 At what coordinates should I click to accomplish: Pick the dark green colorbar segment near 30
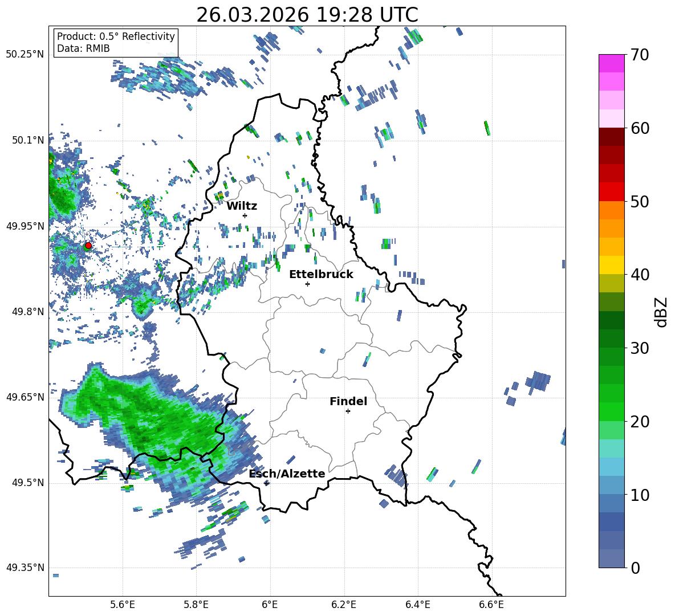(611, 338)
